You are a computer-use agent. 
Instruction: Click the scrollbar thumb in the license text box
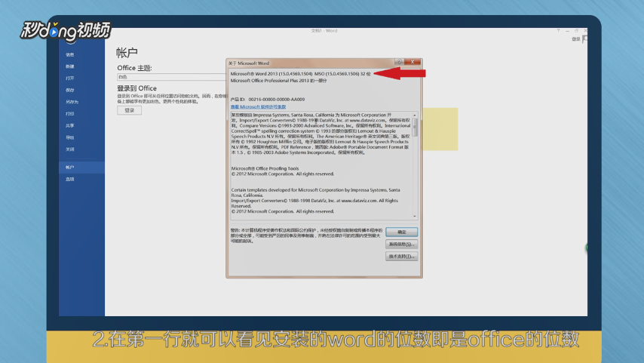click(x=415, y=128)
